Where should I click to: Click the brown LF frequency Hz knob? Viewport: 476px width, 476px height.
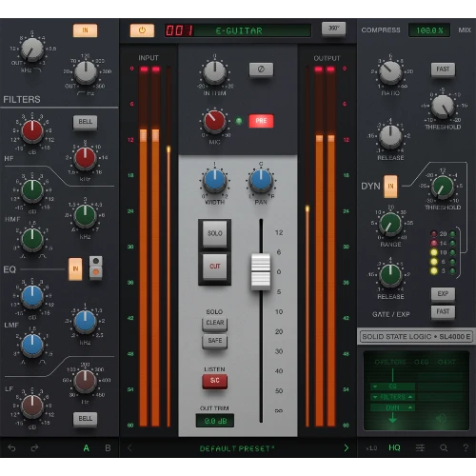tap(85, 381)
